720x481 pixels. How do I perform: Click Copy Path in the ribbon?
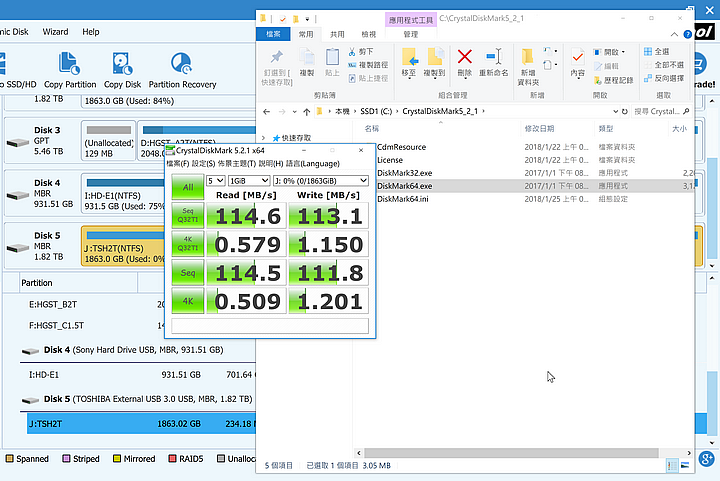tap(368, 65)
